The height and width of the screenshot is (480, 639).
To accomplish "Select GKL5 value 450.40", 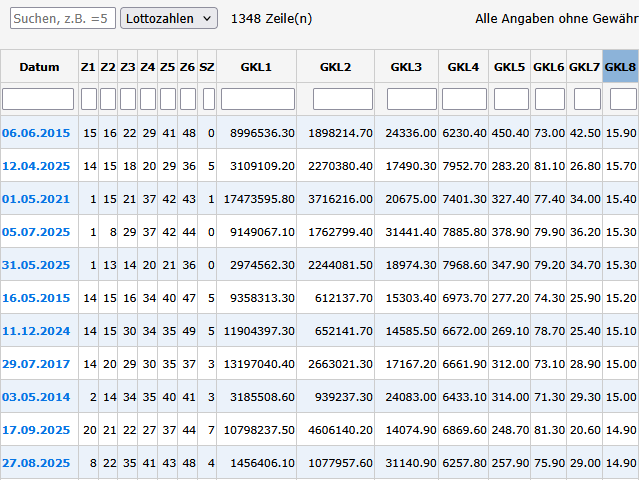I will (x=510, y=133).
